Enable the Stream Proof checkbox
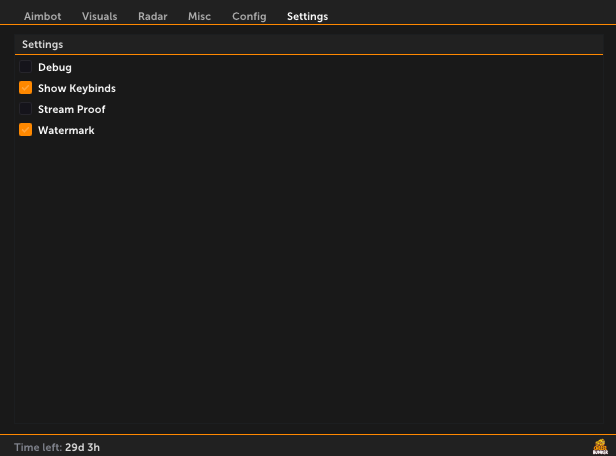The image size is (616, 456). coord(26,109)
